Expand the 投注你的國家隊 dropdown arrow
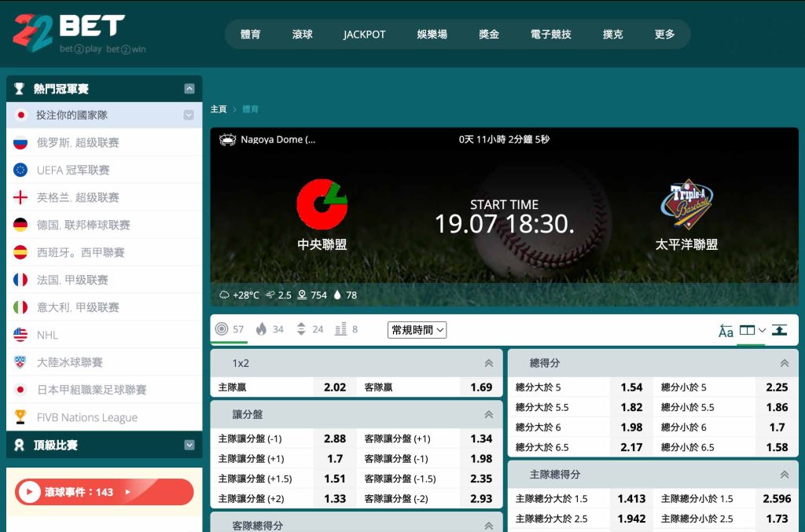 (x=189, y=115)
